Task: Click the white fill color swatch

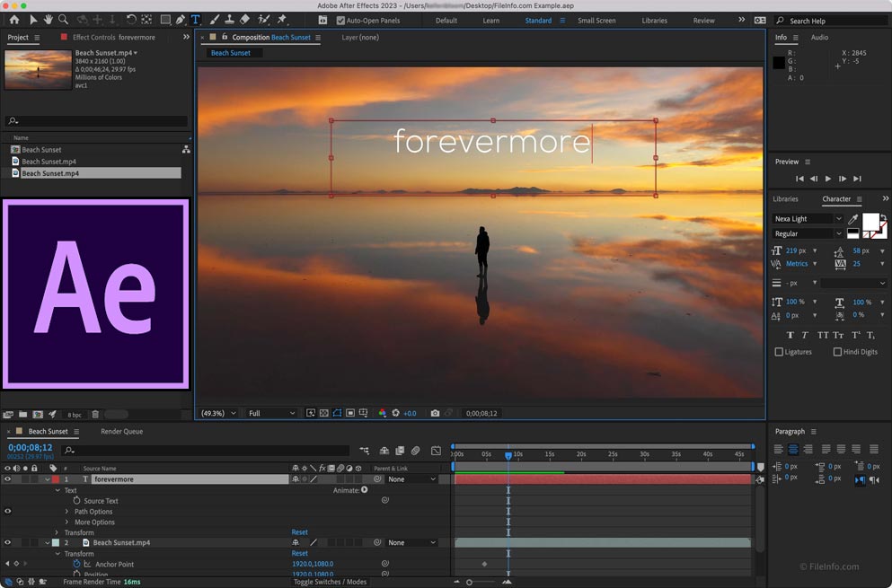Action: (870, 221)
